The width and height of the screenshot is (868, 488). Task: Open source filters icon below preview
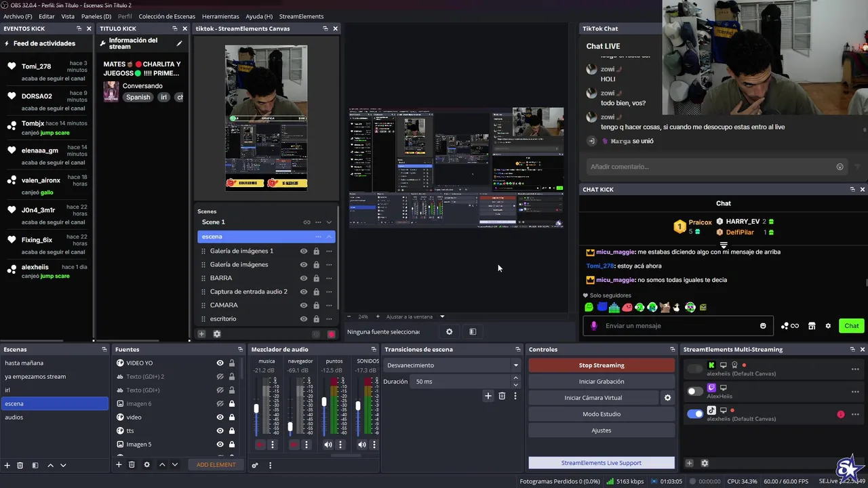473,331
